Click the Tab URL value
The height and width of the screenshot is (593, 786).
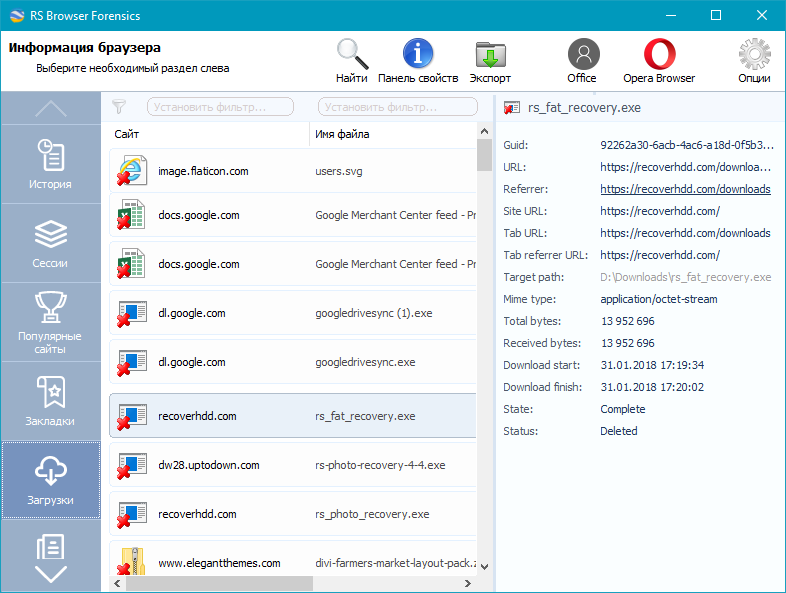[x=685, y=233]
